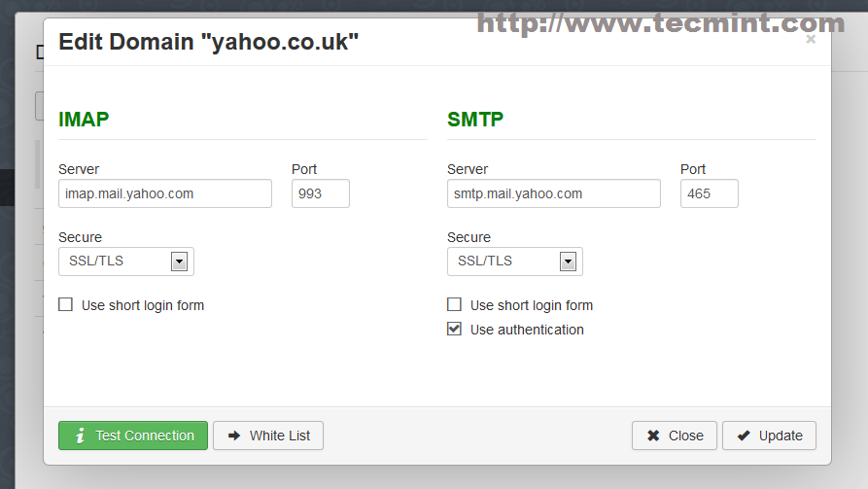Open SMTP Secure dropdown arrow
The height and width of the screenshot is (489, 868).
[x=568, y=262]
